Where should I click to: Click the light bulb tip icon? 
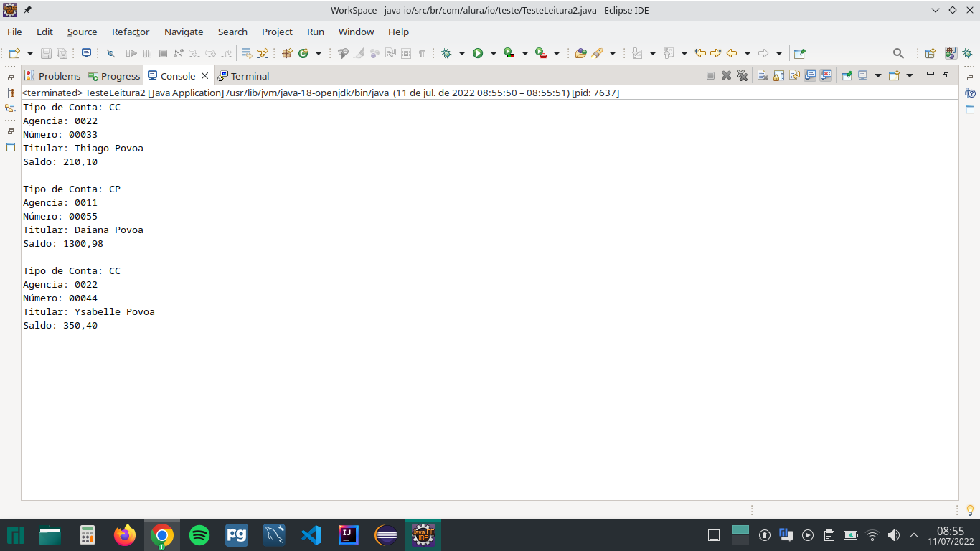[x=970, y=510]
